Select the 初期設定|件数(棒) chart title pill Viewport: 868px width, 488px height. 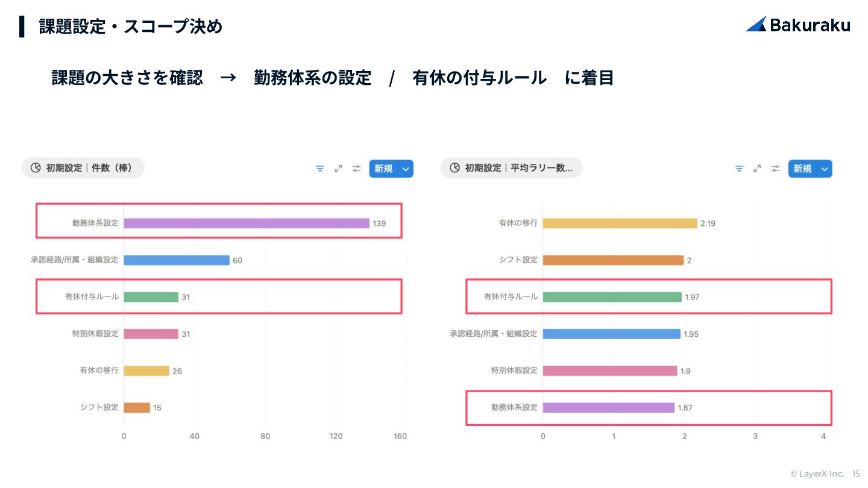(83, 168)
